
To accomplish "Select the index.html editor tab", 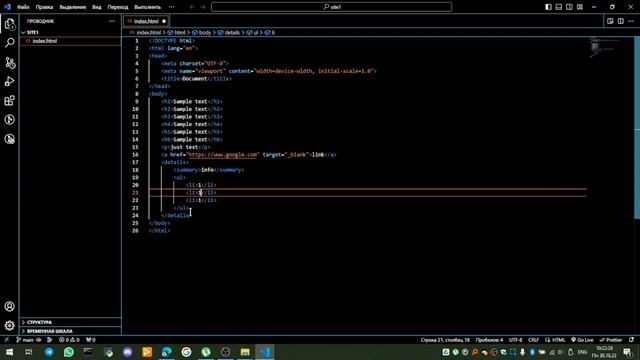I will 146,21.
